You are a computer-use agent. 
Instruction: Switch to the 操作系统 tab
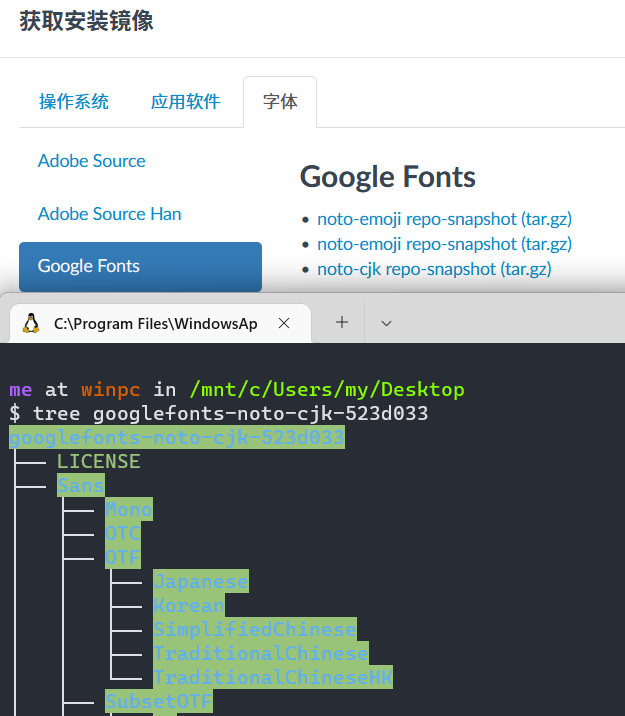coord(74,102)
